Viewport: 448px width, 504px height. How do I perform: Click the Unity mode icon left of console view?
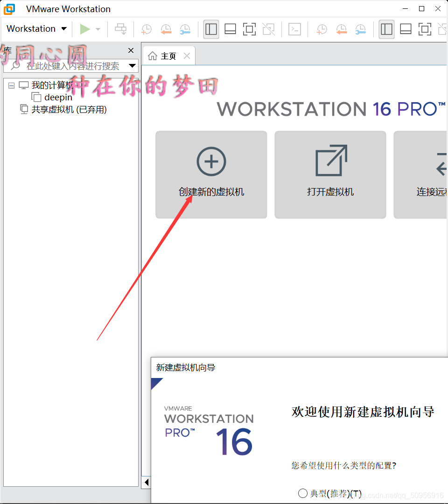269,29
